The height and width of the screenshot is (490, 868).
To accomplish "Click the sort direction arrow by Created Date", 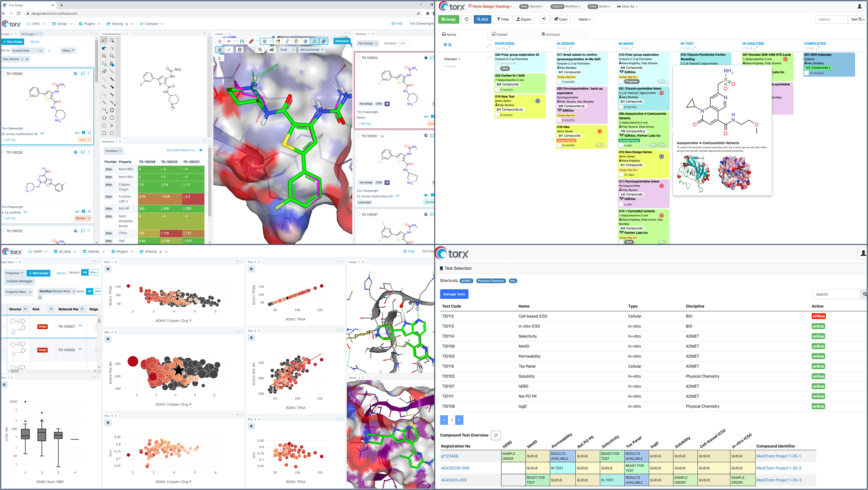I will (49, 51).
